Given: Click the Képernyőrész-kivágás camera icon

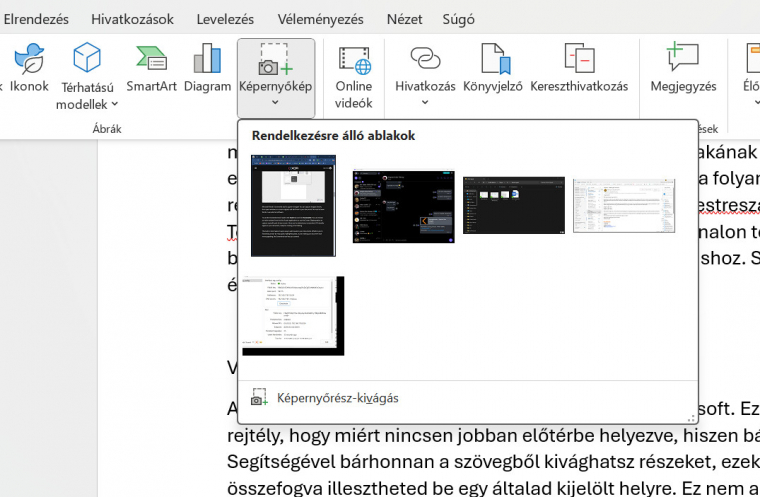Looking at the screenshot, I should point(259,397).
